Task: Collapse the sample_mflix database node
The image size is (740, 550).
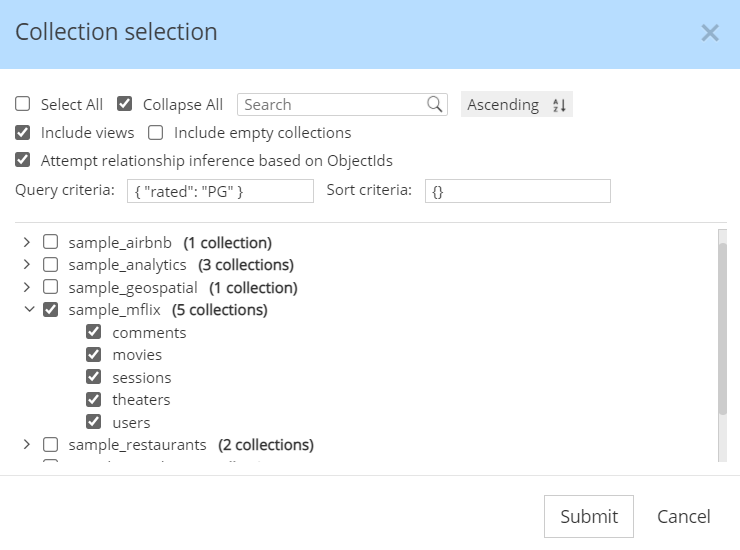Action: point(28,310)
